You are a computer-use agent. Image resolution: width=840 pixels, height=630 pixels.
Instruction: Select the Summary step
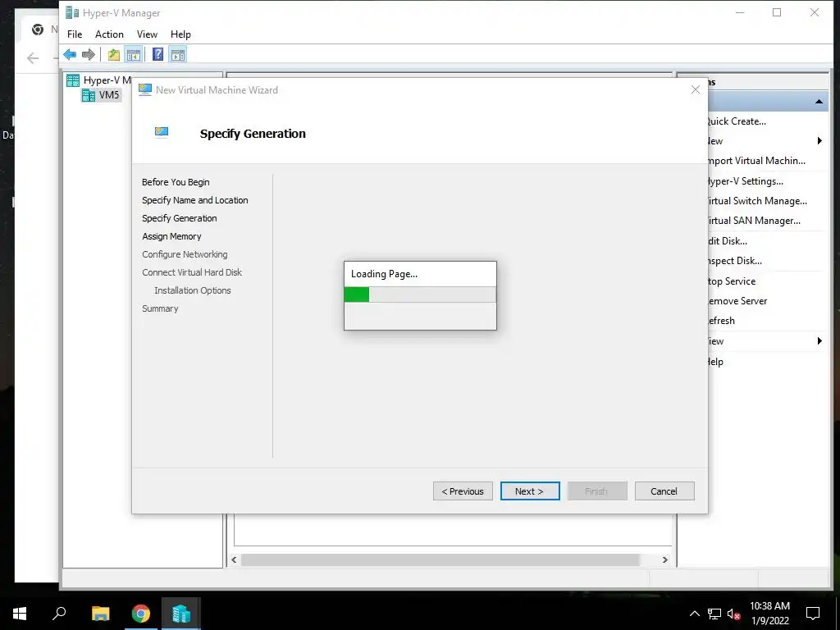point(160,308)
